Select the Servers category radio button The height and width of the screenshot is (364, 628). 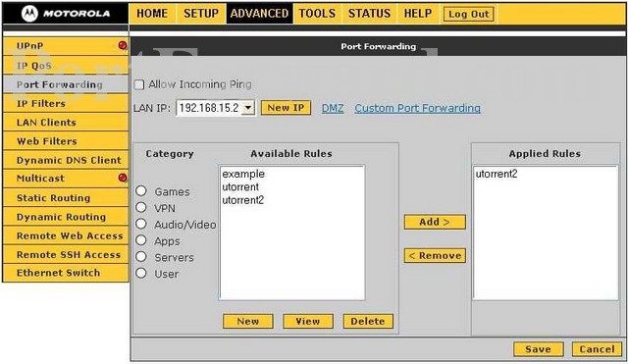click(x=141, y=256)
